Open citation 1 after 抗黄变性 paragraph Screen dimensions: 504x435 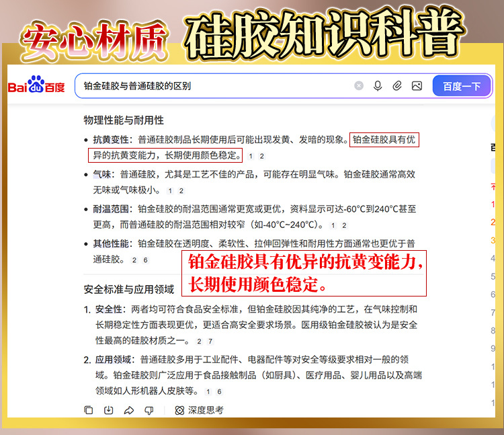click(x=251, y=156)
